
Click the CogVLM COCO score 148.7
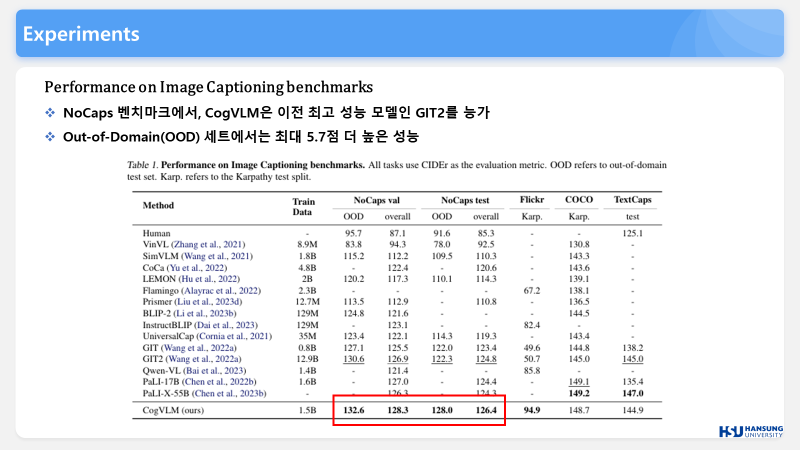579,410
